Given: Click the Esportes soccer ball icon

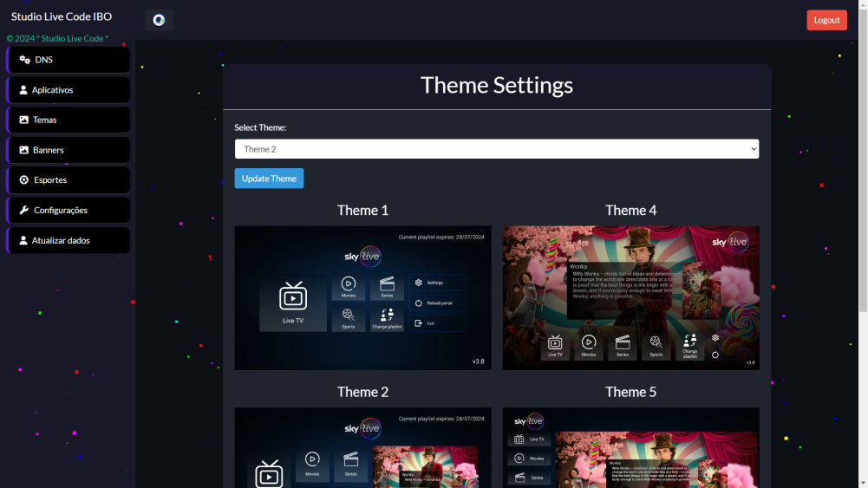Looking at the screenshot, I should point(24,180).
